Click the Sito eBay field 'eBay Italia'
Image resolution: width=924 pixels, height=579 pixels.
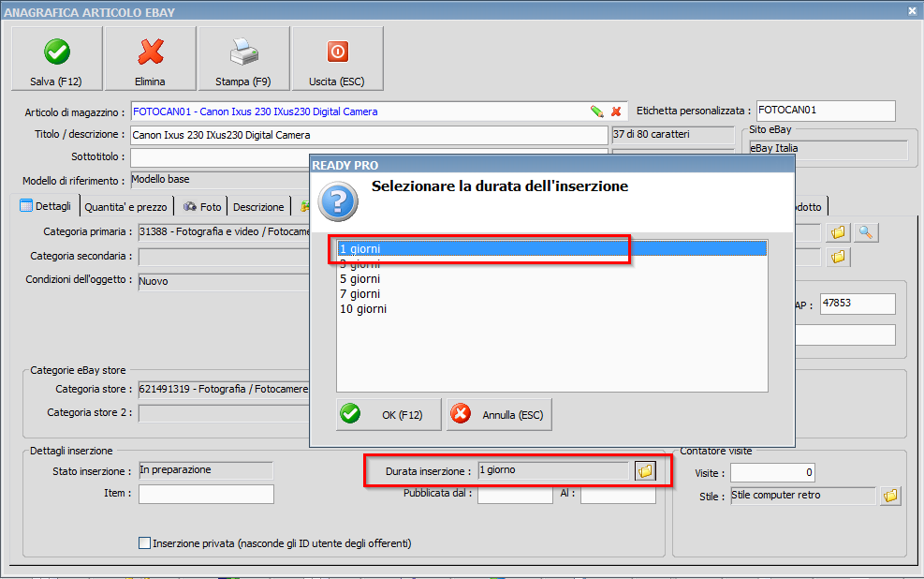[828, 149]
